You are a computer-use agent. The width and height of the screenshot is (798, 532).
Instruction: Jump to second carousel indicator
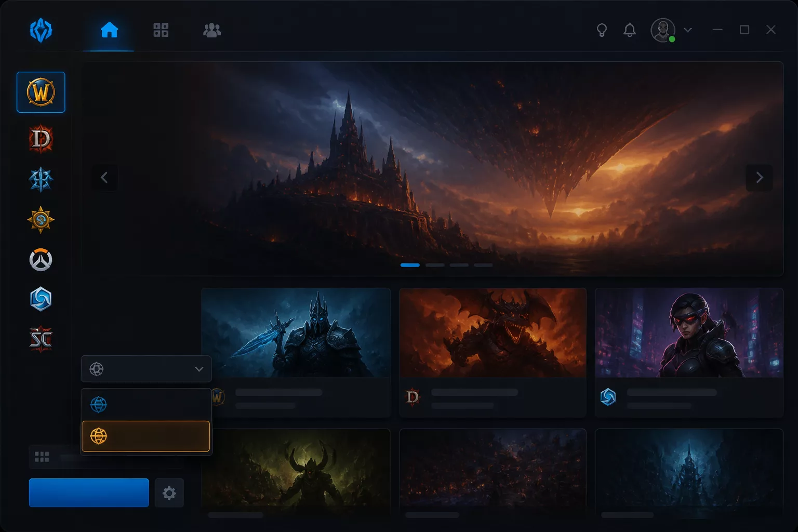pos(435,265)
